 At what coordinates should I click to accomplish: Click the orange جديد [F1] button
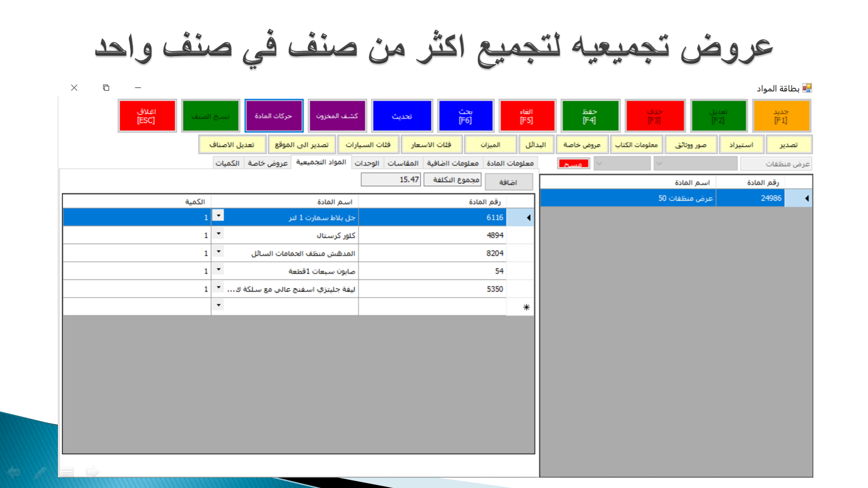(781, 116)
